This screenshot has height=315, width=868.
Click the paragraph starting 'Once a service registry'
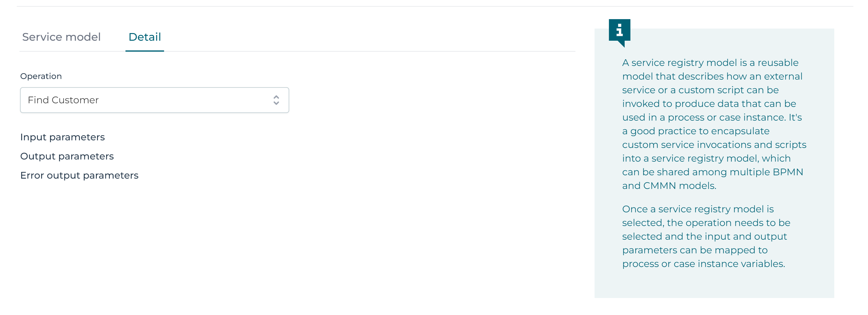click(x=706, y=236)
